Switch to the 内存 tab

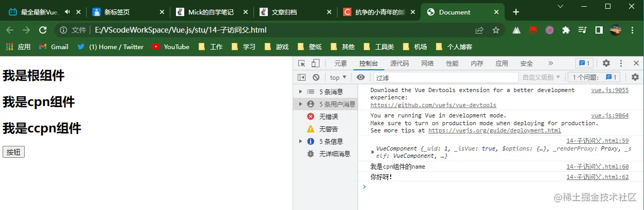click(x=477, y=63)
